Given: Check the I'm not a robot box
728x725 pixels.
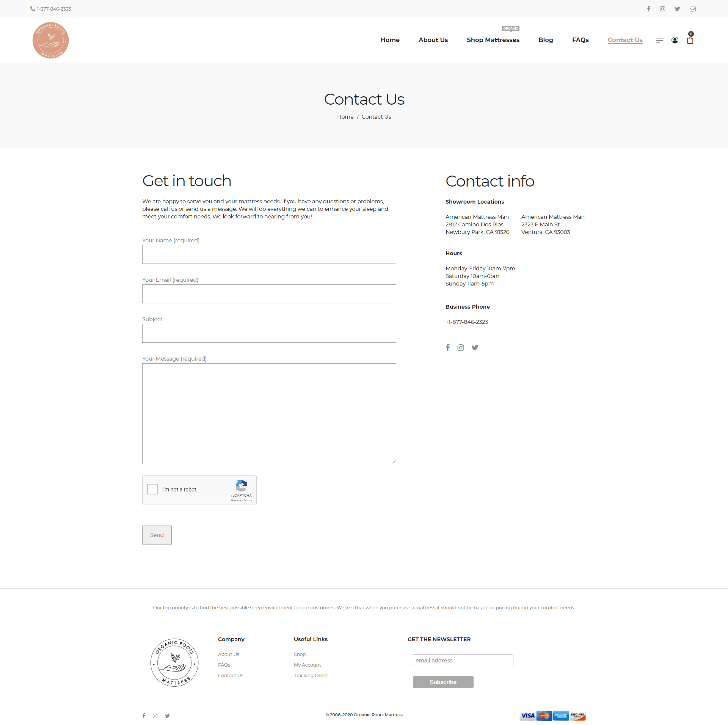Looking at the screenshot, I should 152,489.
